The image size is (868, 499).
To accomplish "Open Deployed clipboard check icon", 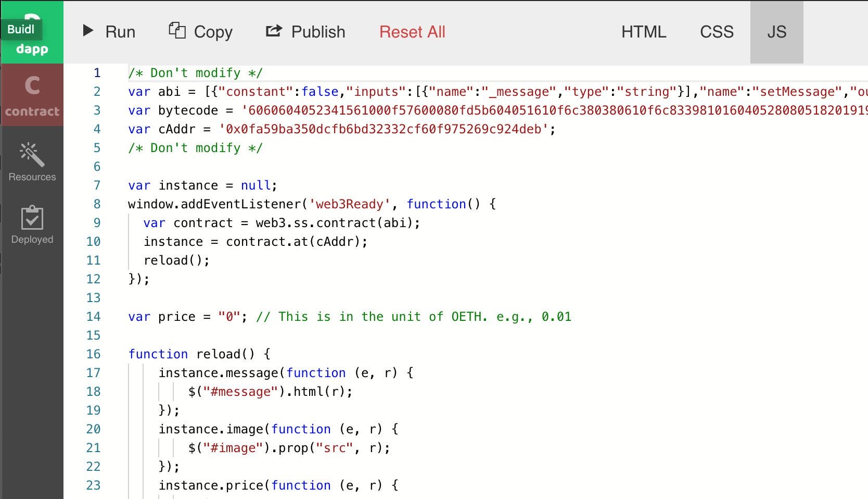I will click(32, 218).
